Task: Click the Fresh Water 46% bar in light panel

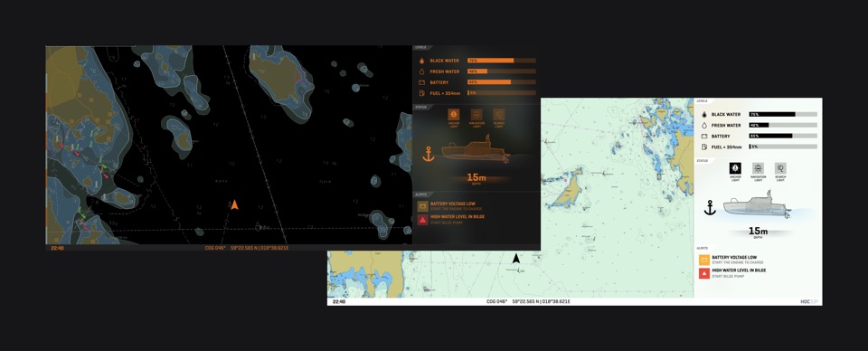Action: point(783,125)
